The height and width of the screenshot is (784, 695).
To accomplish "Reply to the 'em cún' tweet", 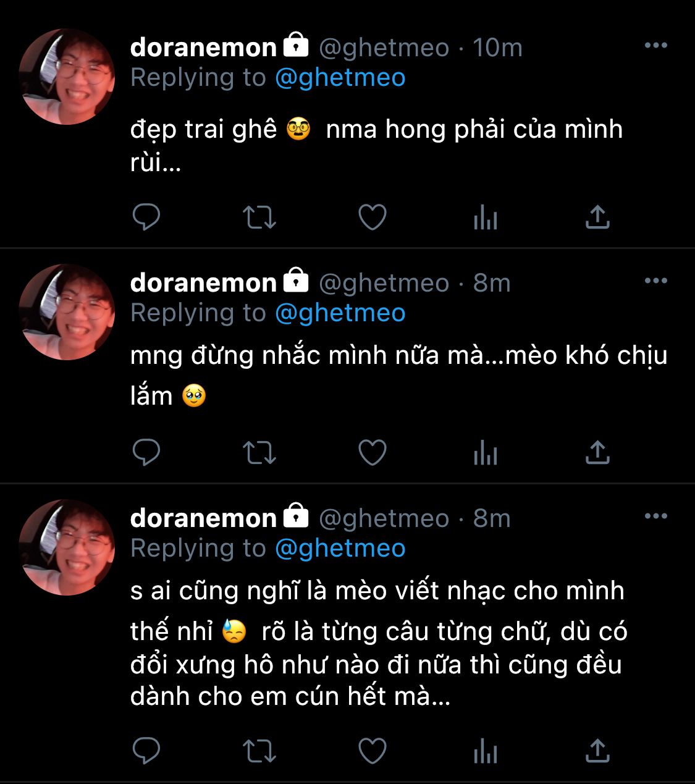I will pyautogui.click(x=146, y=751).
